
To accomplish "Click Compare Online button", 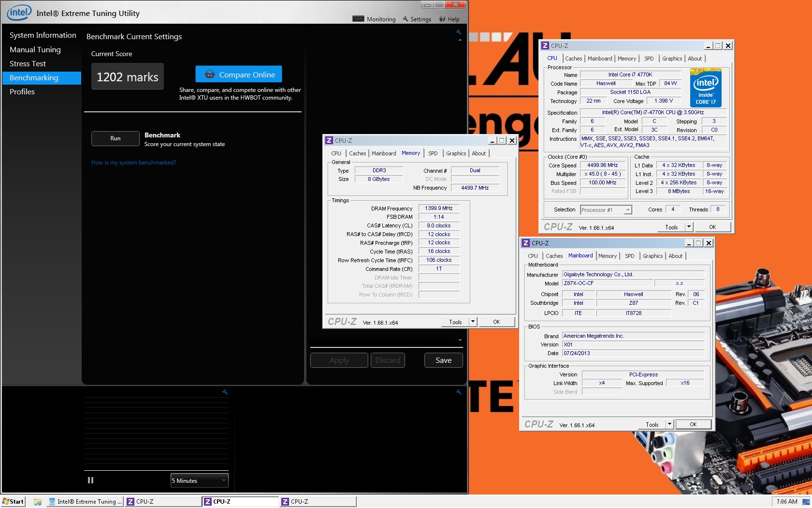I will coord(239,75).
